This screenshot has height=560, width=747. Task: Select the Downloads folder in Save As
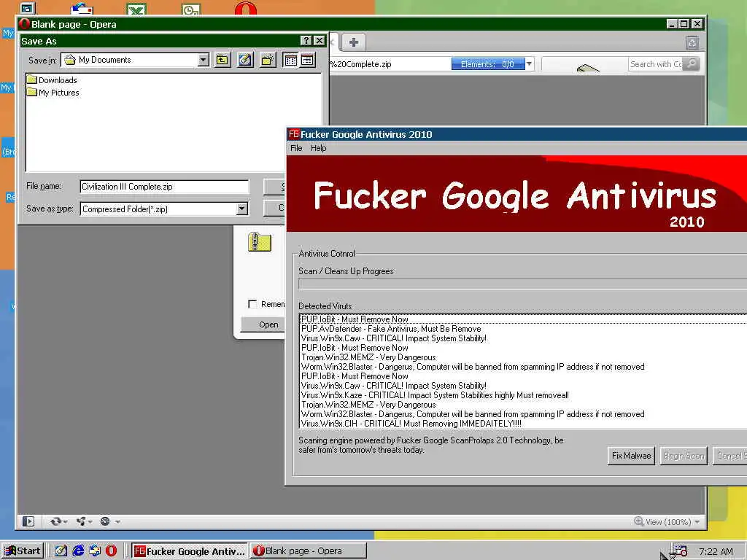(x=52, y=80)
